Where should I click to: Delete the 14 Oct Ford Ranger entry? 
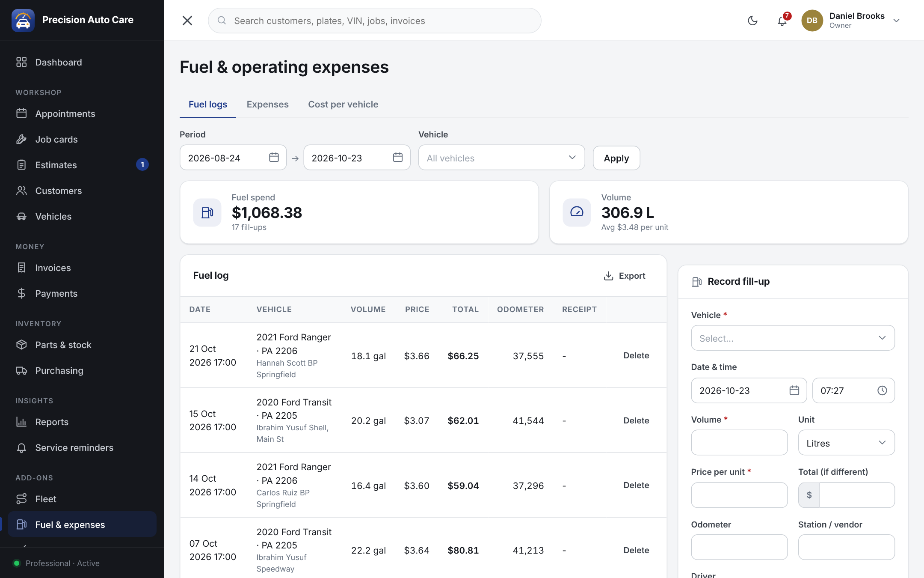[636, 485]
